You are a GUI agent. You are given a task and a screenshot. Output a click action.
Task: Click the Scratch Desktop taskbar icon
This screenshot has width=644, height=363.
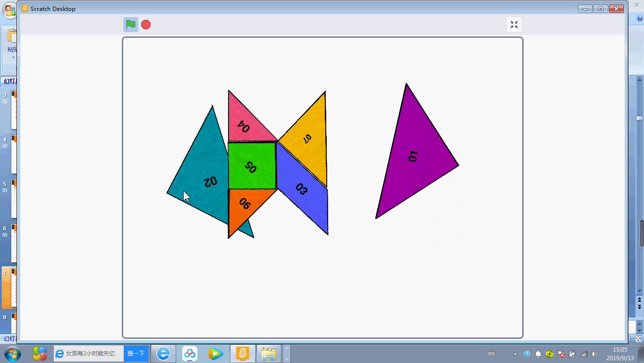point(242,354)
